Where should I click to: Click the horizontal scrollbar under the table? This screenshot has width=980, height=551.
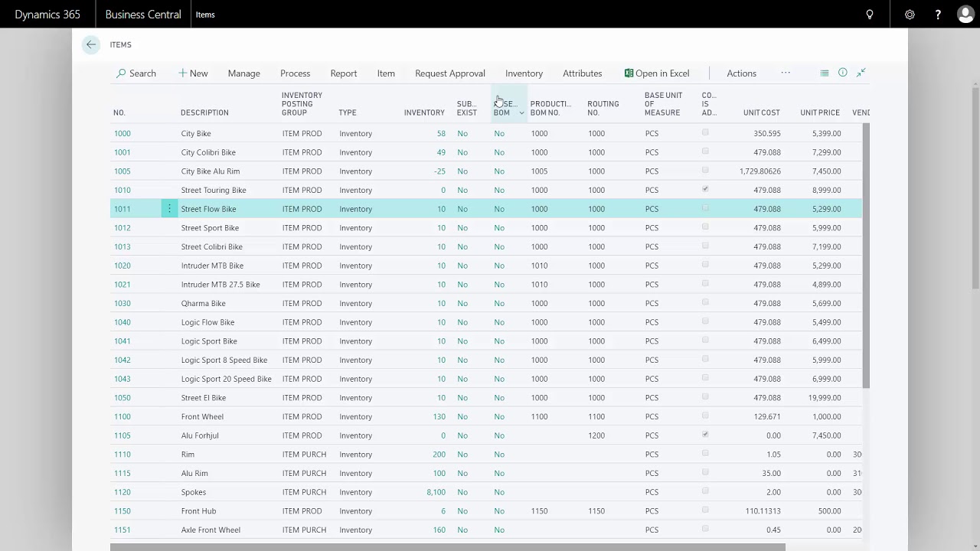[448, 546]
